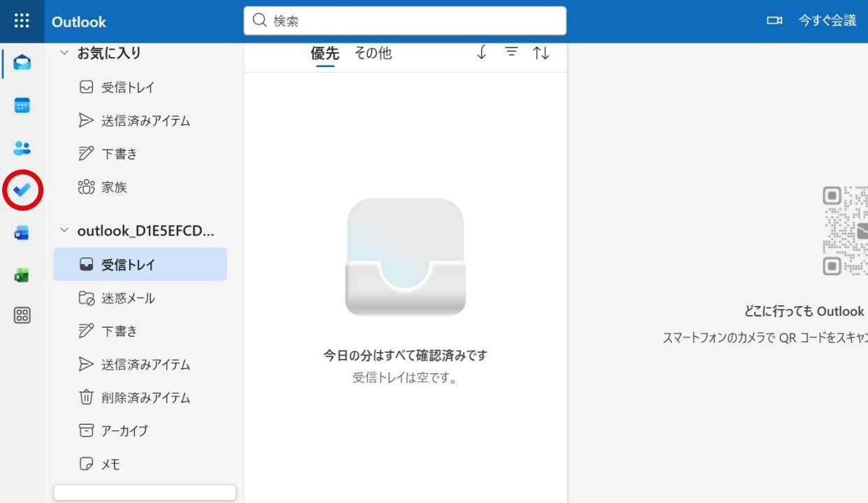Open the Calendar from the left sidebar

coord(22,105)
